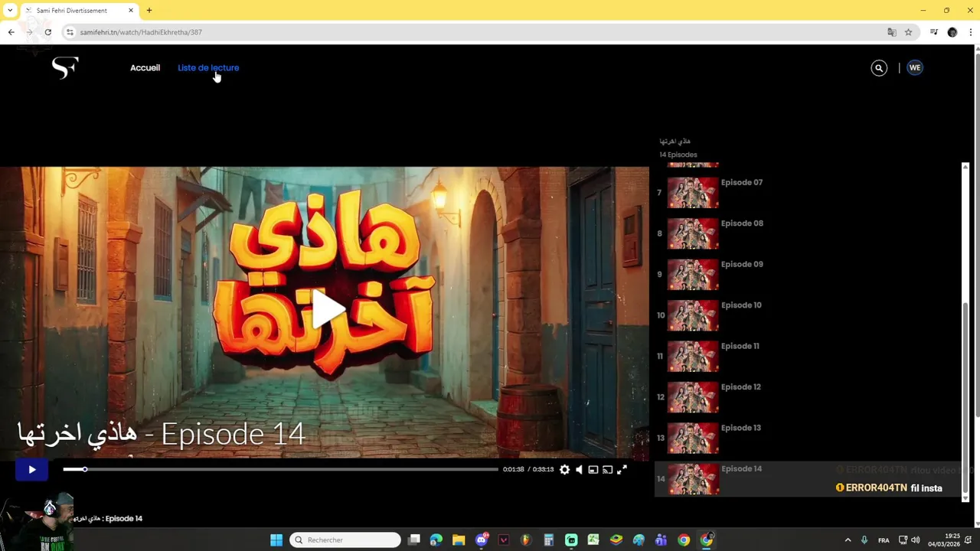
Task: Open Calculator from the taskbar
Action: pyautogui.click(x=549, y=540)
